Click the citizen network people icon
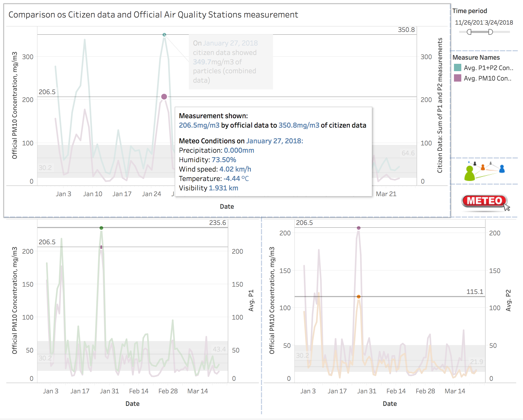Viewport: 523px width, 420px height. coord(484,171)
